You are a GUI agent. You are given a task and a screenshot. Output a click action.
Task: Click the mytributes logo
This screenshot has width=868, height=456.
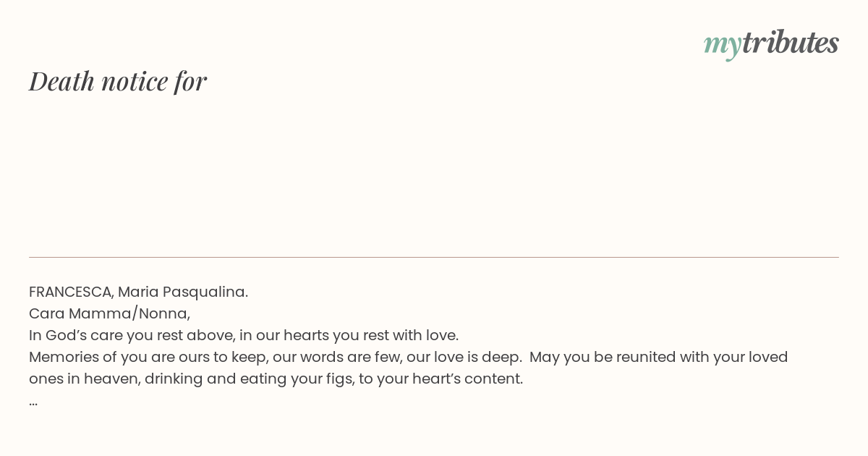[771, 43]
